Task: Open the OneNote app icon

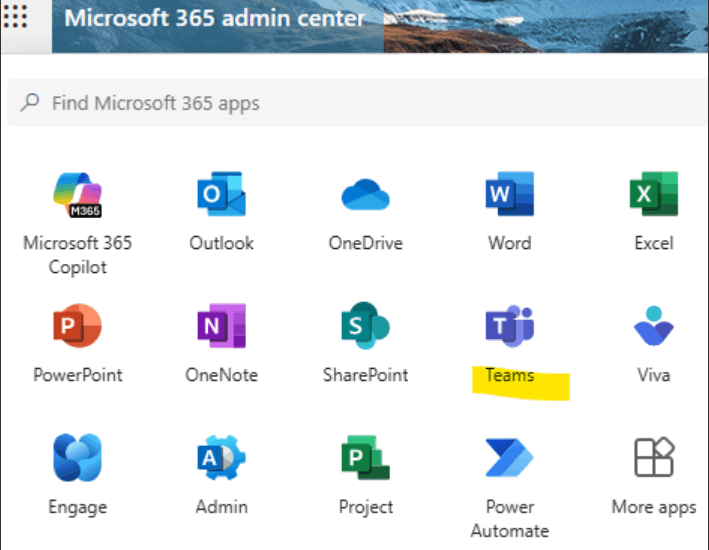Action: [x=222, y=326]
